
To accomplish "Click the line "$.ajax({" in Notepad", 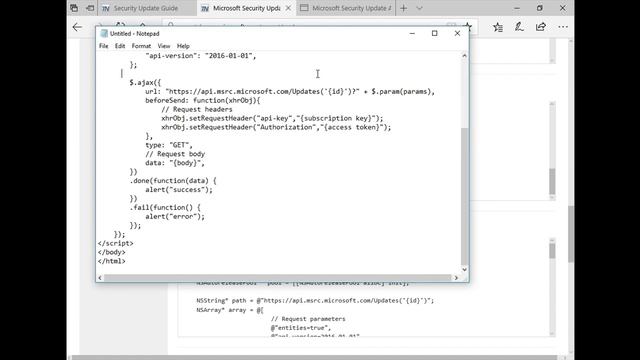I will [x=145, y=82].
